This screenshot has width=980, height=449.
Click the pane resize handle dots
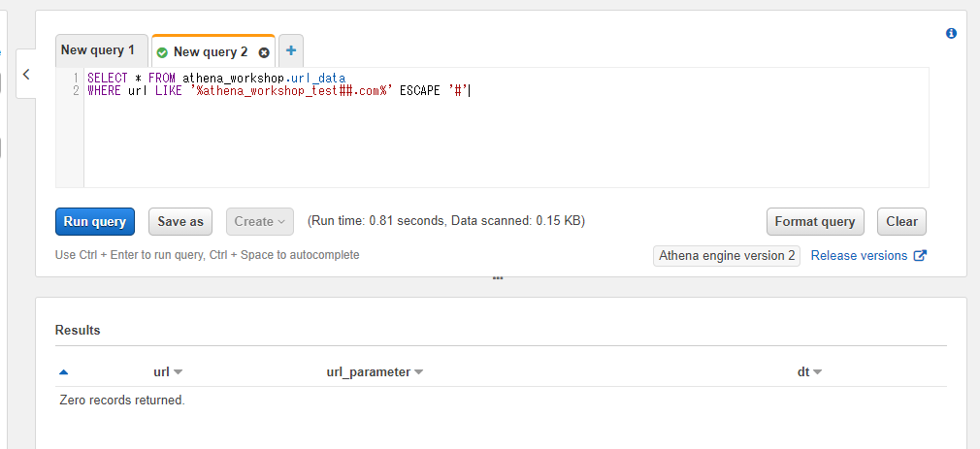coord(498,278)
